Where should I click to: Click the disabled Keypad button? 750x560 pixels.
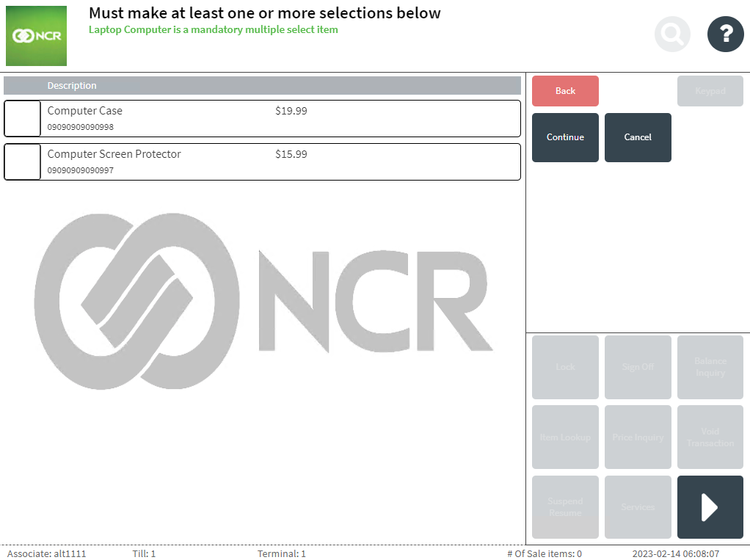(710, 91)
